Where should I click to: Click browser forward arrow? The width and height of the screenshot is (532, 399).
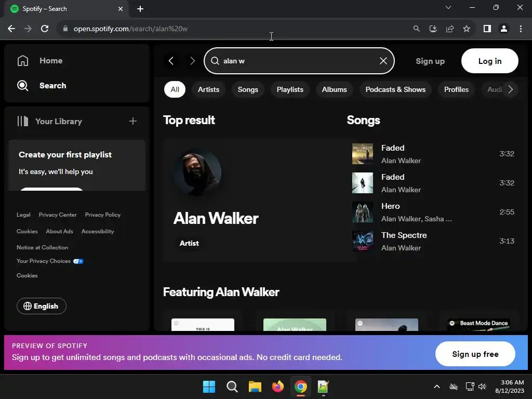pyautogui.click(x=28, y=29)
